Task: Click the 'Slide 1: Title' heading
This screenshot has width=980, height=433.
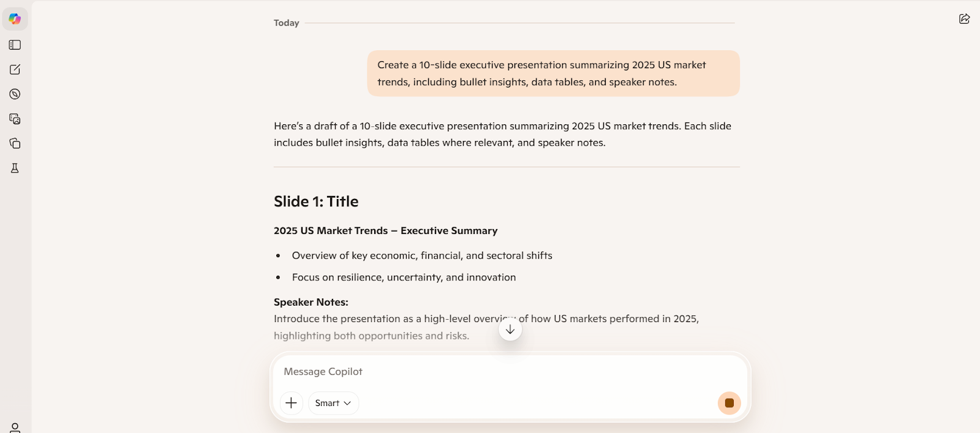Action: [x=316, y=201]
